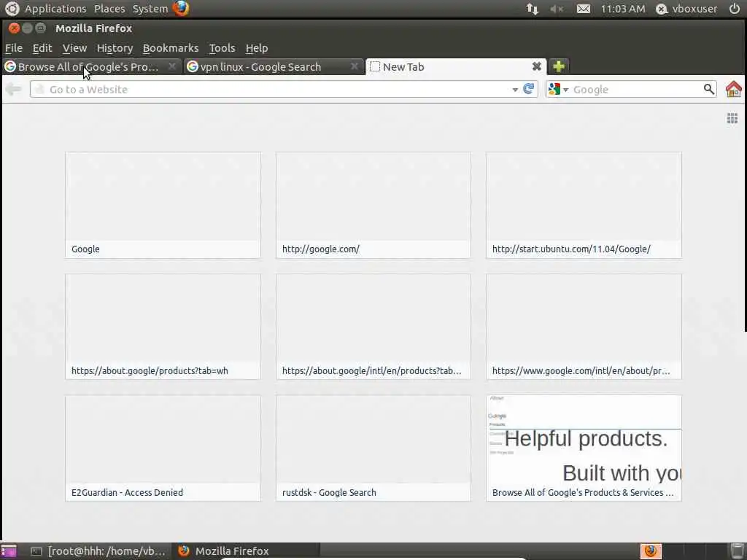Click the Home button icon
Viewport: 747px width, 560px height.
click(x=734, y=89)
